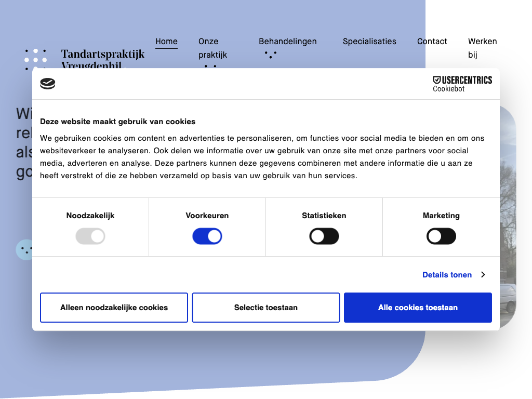The image size is (532, 399).
Task: Open the Werken bij menu item
Action: click(x=482, y=48)
